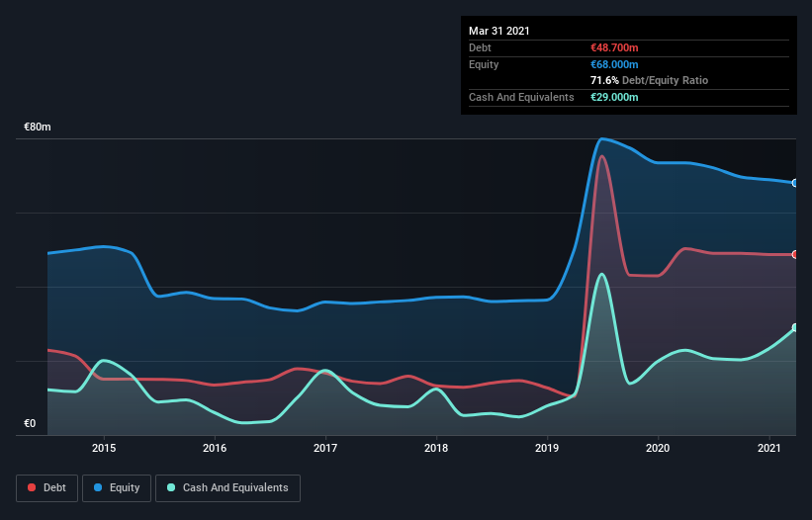Click the €80m y-axis label

click(38, 128)
